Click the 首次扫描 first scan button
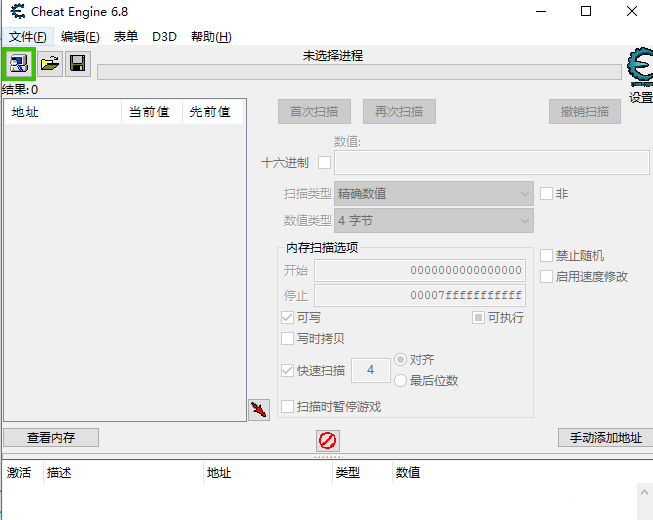The height and width of the screenshot is (520, 653). tap(314, 112)
